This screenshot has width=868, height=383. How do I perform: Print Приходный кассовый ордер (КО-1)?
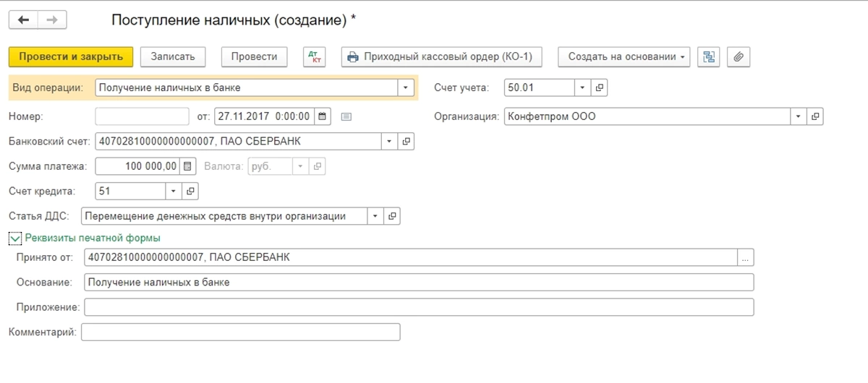(x=440, y=57)
